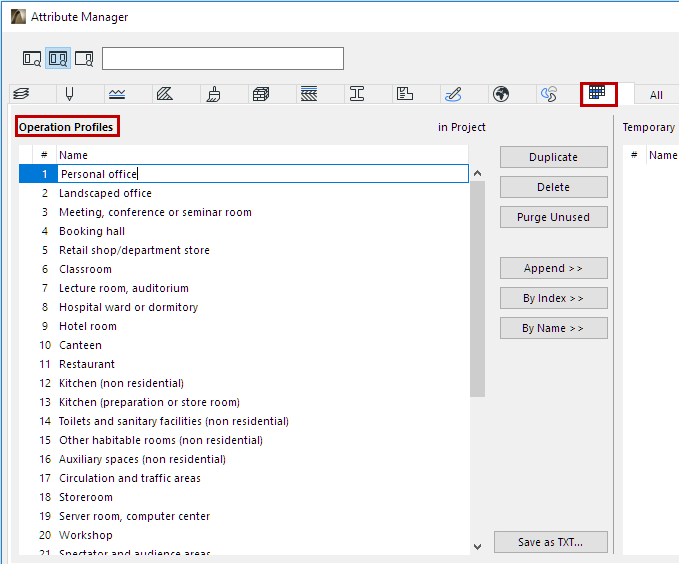Click the By Name >> button
This screenshot has width=679, height=564.
pyautogui.click(x=553, y=328)
